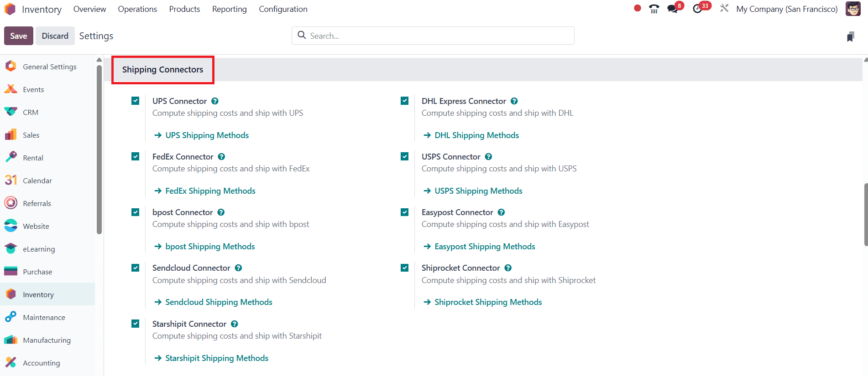Open Events settings in the sidebar

point(47,89)
